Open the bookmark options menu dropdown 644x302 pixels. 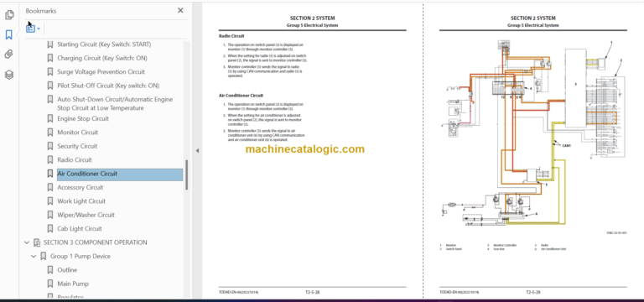point(33,29)
